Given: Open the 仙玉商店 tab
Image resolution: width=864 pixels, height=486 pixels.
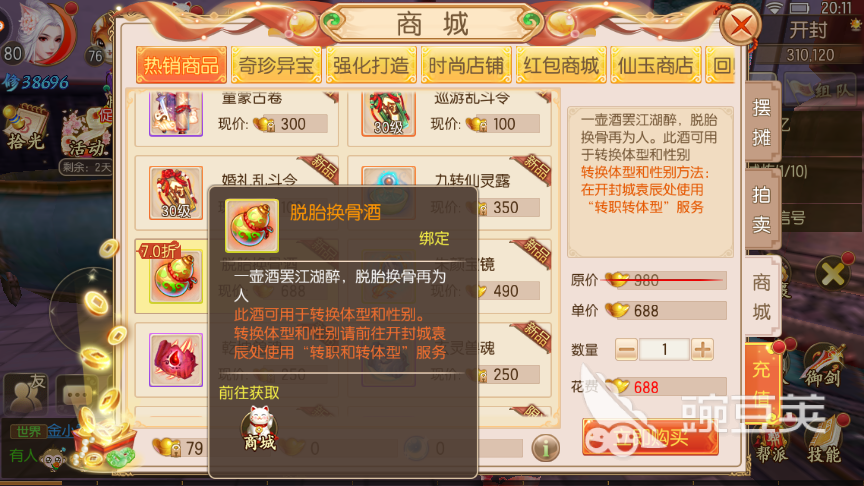Looking at the screenshot, I should (656, 66).
